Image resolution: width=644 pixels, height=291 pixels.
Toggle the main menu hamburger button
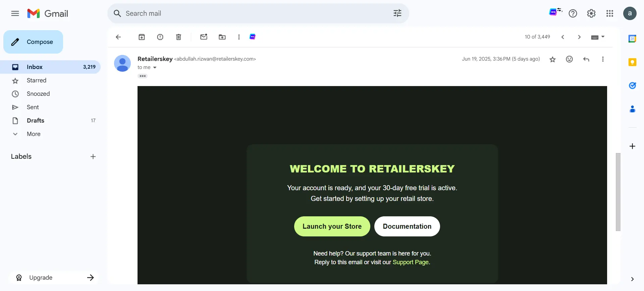tap(15, 13)
